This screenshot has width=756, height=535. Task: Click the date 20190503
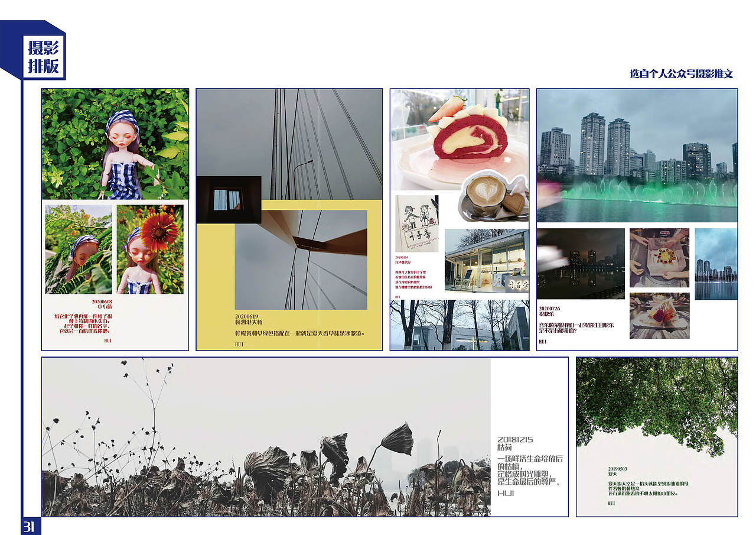[618, 468]
